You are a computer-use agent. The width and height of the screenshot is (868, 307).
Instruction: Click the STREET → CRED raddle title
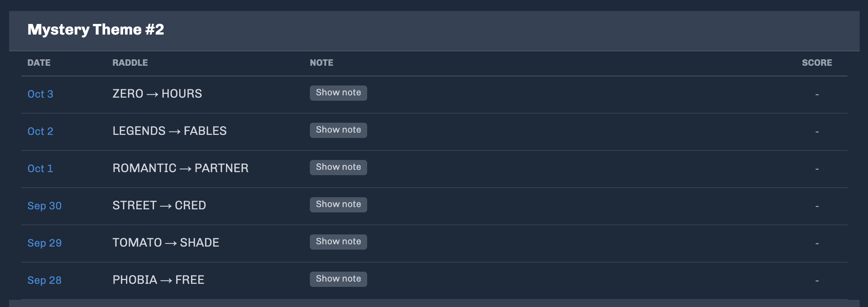point(159,205)
